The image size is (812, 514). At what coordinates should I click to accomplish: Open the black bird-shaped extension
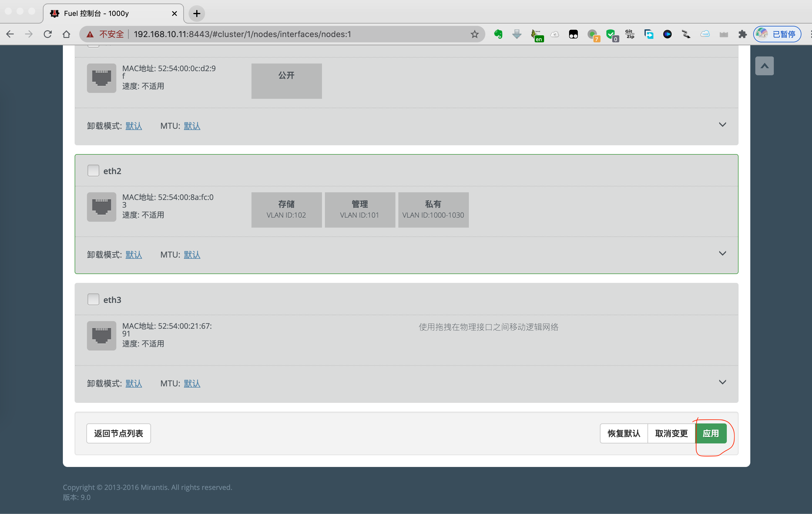(686, 34)
